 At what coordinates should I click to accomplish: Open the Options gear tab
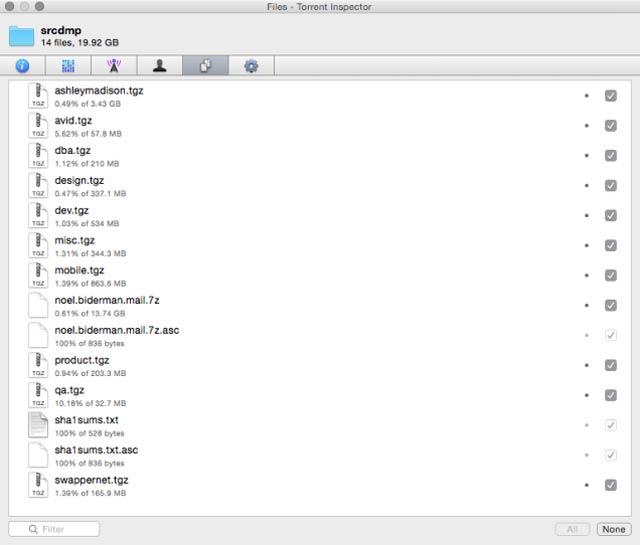click(251, 66)
